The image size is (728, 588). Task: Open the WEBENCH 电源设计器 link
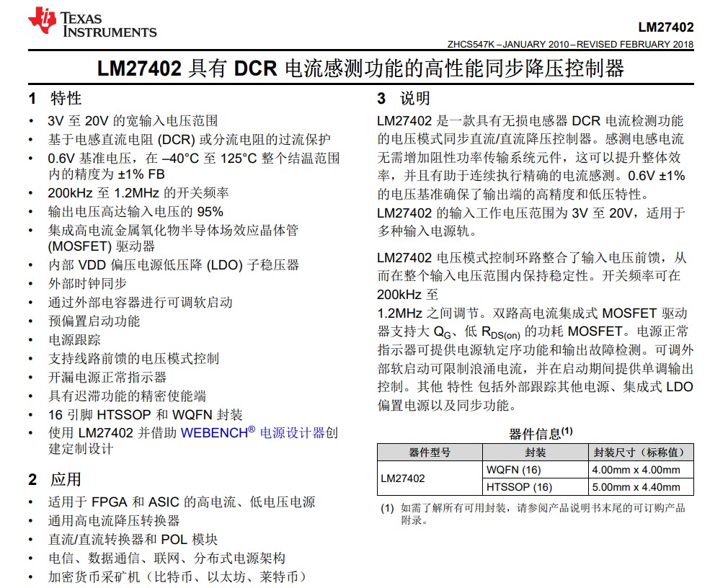[x=252, y=432]
